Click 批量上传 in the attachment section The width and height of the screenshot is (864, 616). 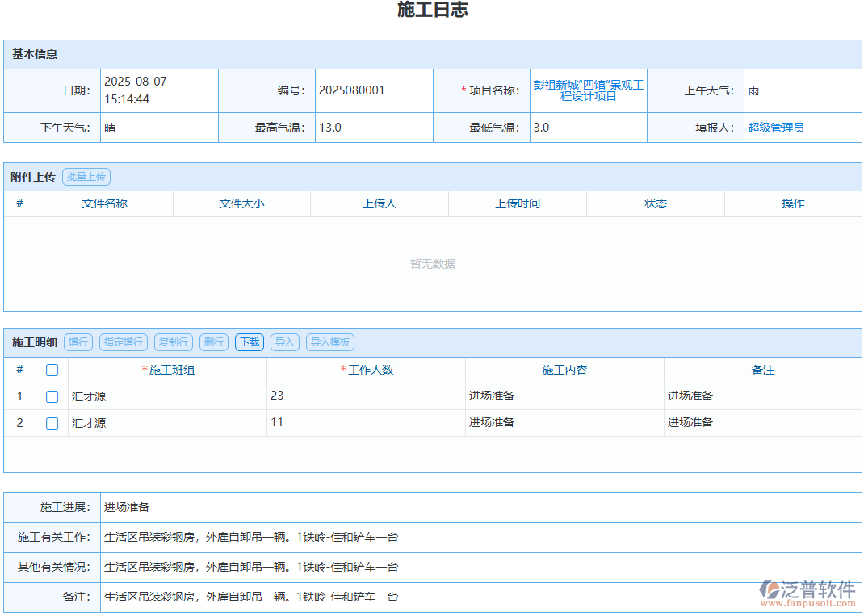[x=86, y=176]
